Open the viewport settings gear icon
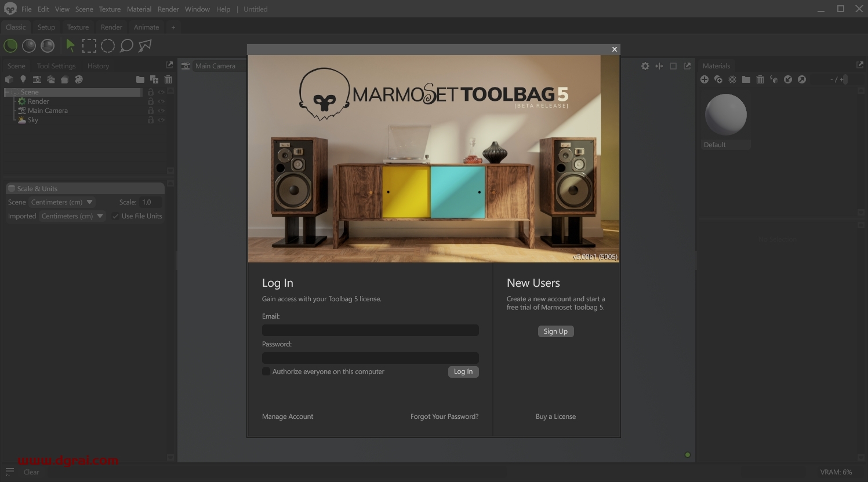 tap(645, 66)
